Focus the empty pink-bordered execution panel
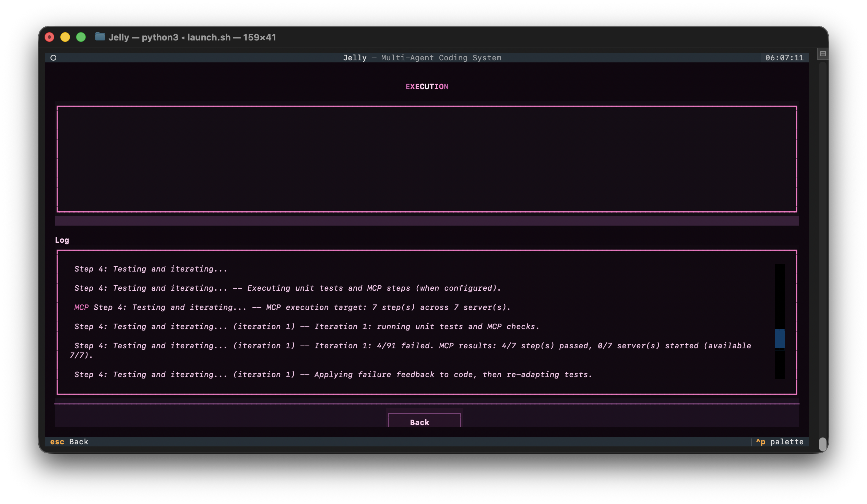Image resolution: width=867 pixels, height=504 pixels. [x=427, y=159]
